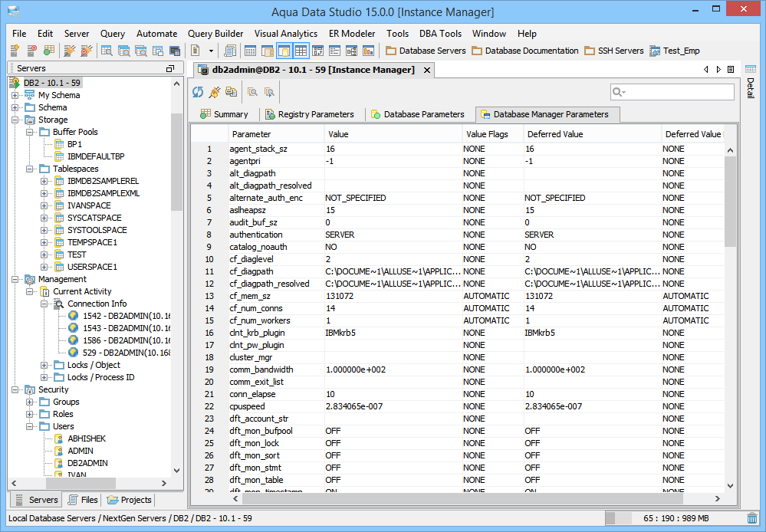This screenshot has width=766, height=532.
Task: Click the text list window toolbar icon
Action: 334,51
